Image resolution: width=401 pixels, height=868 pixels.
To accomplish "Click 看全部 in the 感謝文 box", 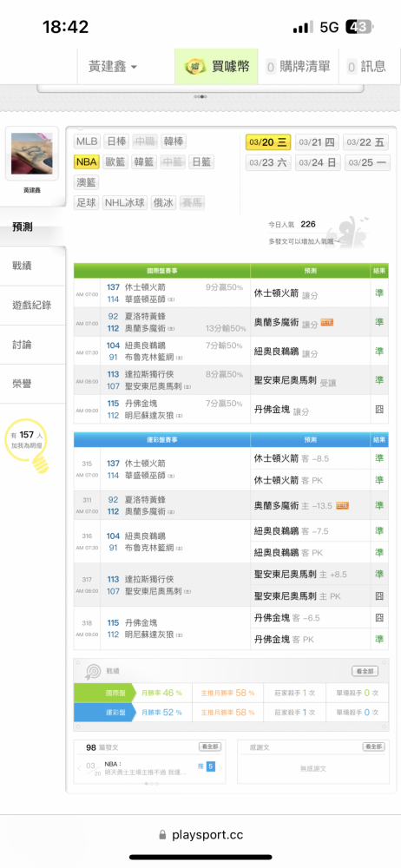I will (x=374, y=746).
